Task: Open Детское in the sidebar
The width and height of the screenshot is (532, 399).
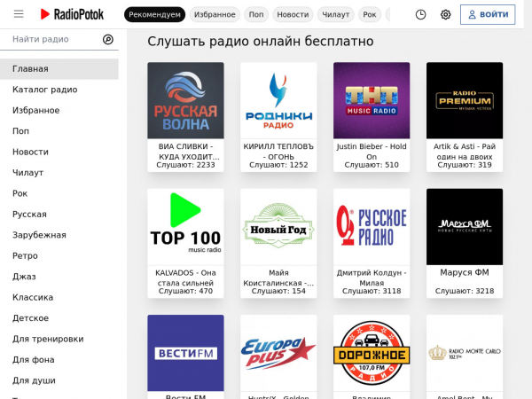Action: (59, 318)
